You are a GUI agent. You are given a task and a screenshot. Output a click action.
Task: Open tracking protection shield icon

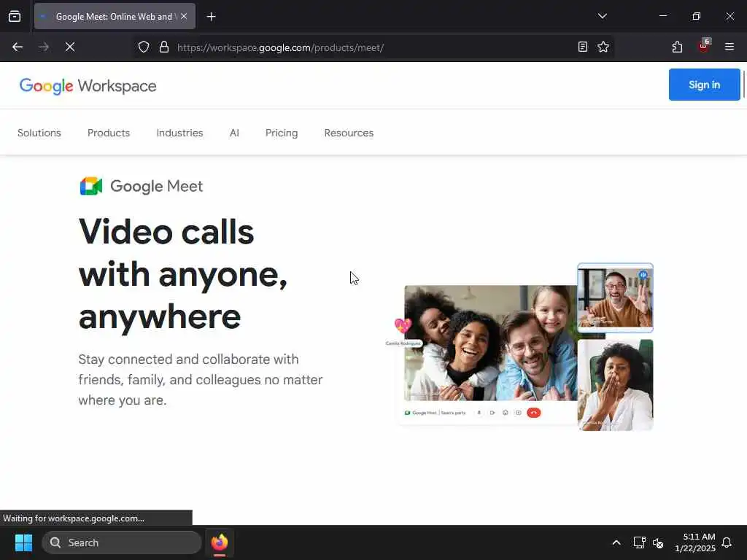pyautogui.click(x=144, y=47)
